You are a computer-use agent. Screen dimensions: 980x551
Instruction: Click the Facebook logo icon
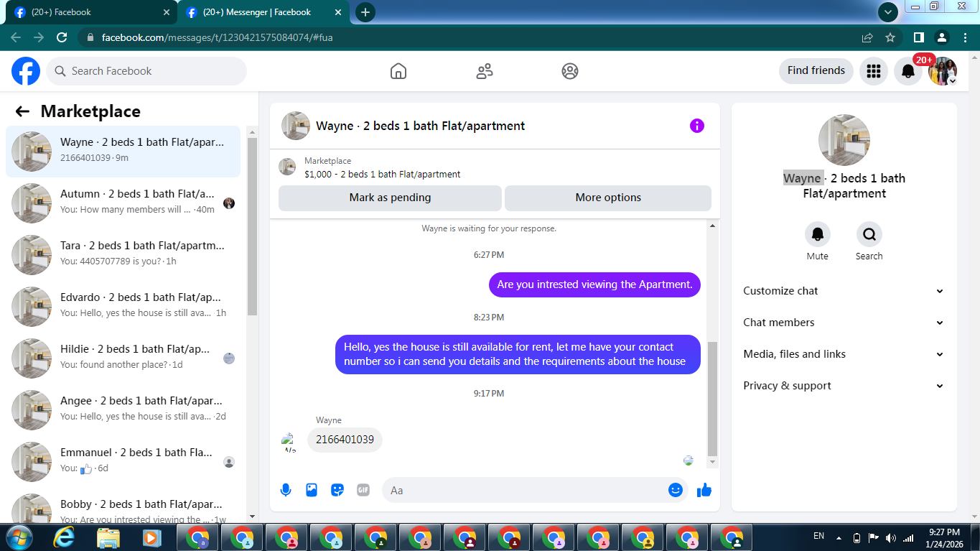coord(26,71)
